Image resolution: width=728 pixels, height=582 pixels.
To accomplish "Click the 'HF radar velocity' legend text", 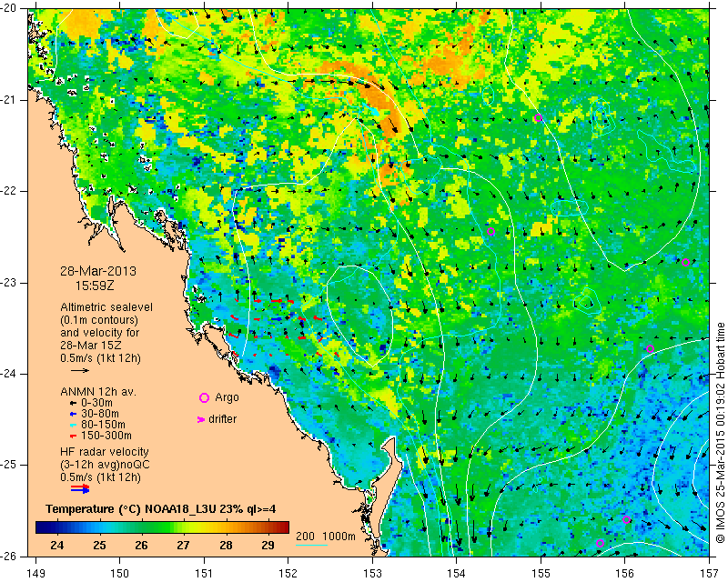I will coord(105,452).
